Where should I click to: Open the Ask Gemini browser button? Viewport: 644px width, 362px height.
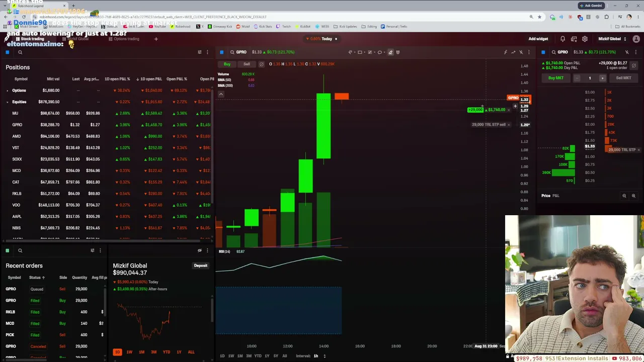pos(591,6)
